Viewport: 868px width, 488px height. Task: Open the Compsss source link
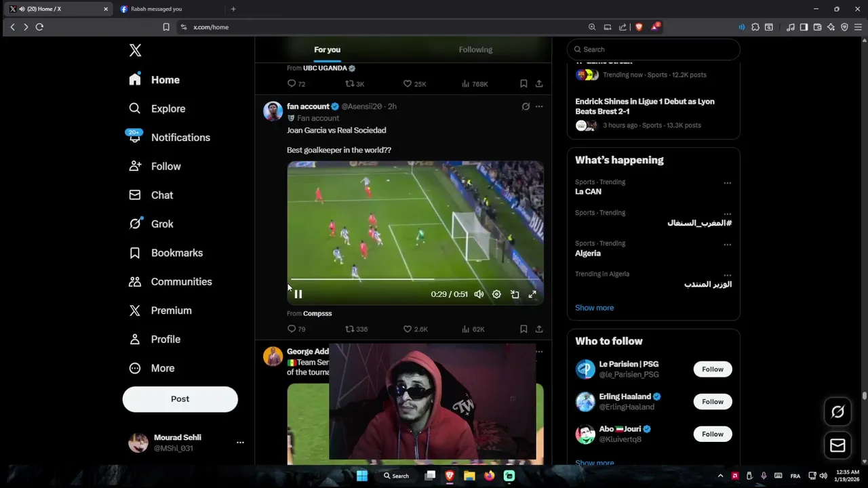[x=317, y=314]
